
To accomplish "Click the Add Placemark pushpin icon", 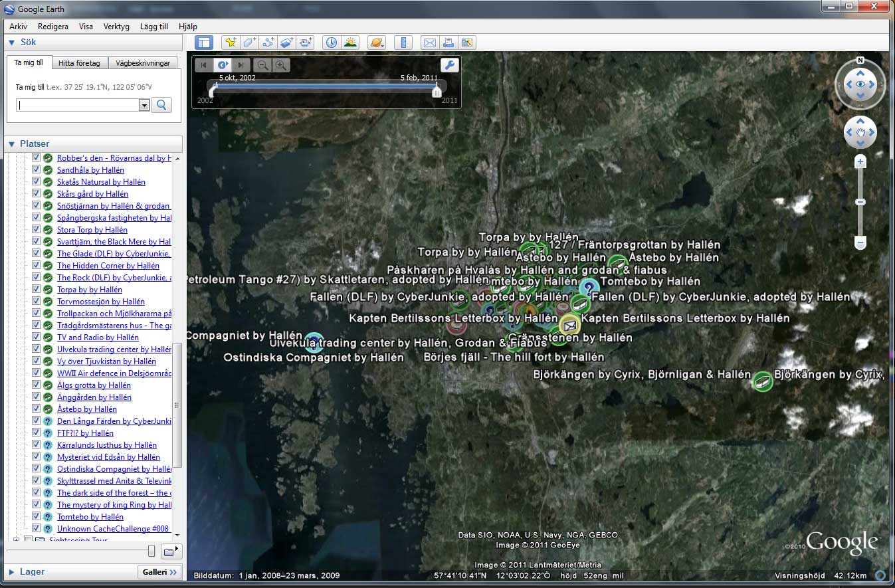I will tap(231, 43).
